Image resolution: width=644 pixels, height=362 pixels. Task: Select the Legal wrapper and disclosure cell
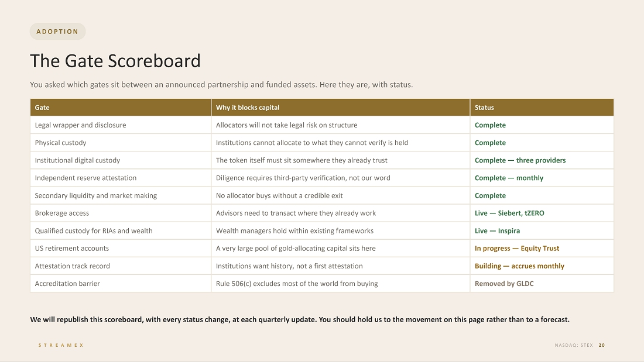click(121, 125)
